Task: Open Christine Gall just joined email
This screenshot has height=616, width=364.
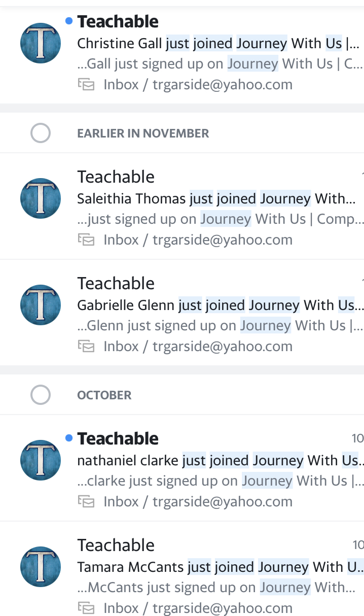Action: pyautogui.click(x=182, y=53)
